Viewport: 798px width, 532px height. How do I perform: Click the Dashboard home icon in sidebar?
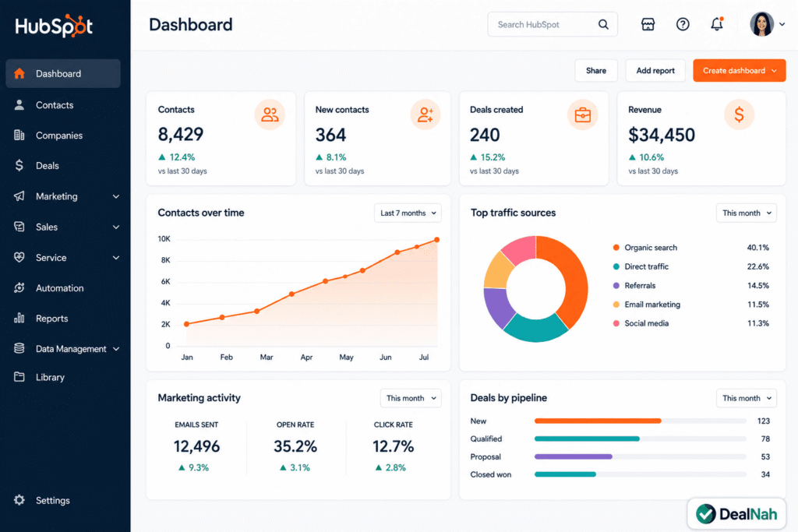pyautogui.click(x=19, y=73)
